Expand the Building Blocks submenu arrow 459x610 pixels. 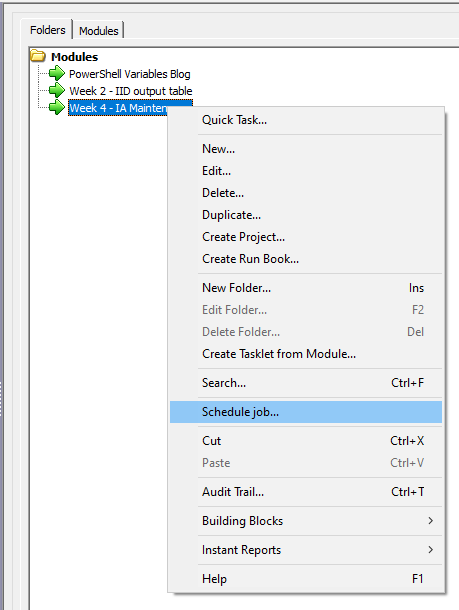click(x=430, y=521)
